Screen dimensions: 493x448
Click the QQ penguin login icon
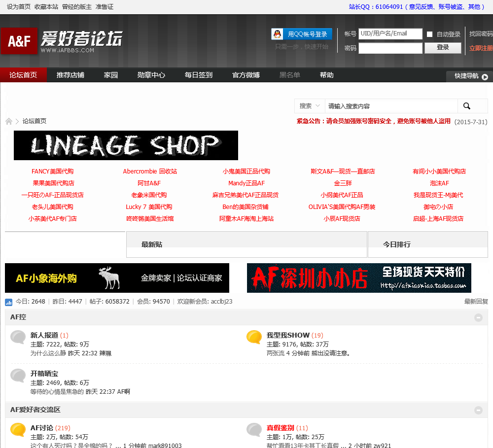[x=277, y=34]
